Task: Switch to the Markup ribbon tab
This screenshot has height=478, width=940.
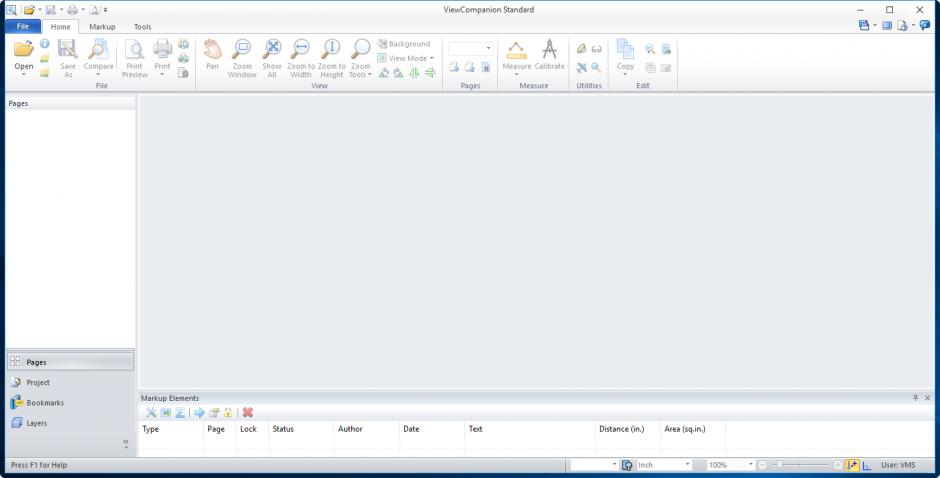Action: pos(102,26)
